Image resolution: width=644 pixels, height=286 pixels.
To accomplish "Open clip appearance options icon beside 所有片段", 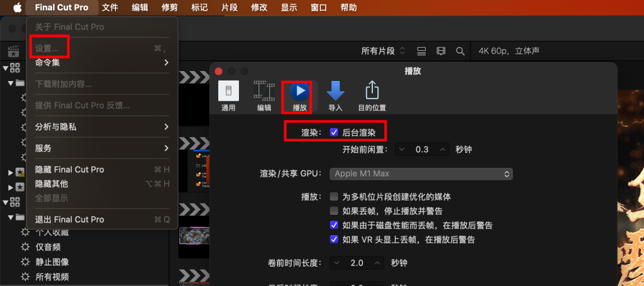I will 421,52.
